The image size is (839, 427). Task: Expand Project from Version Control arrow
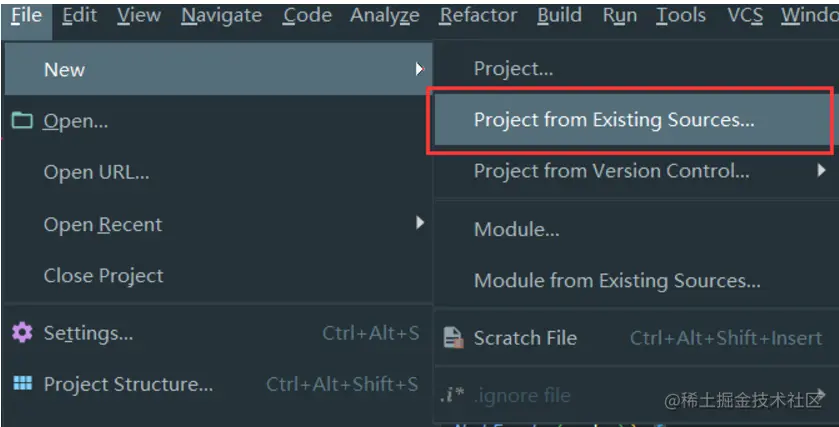coord(821,171)
